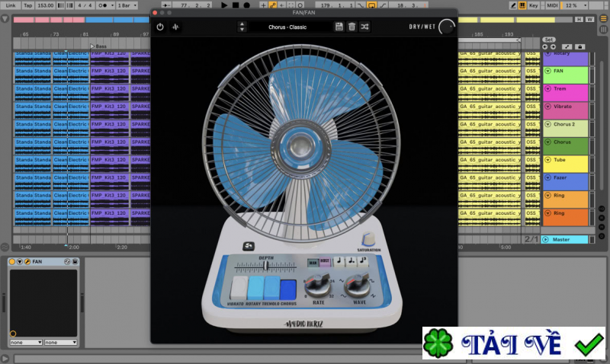Toggle the yellow computer MIDI keyboard icon

tap(522, 5)
